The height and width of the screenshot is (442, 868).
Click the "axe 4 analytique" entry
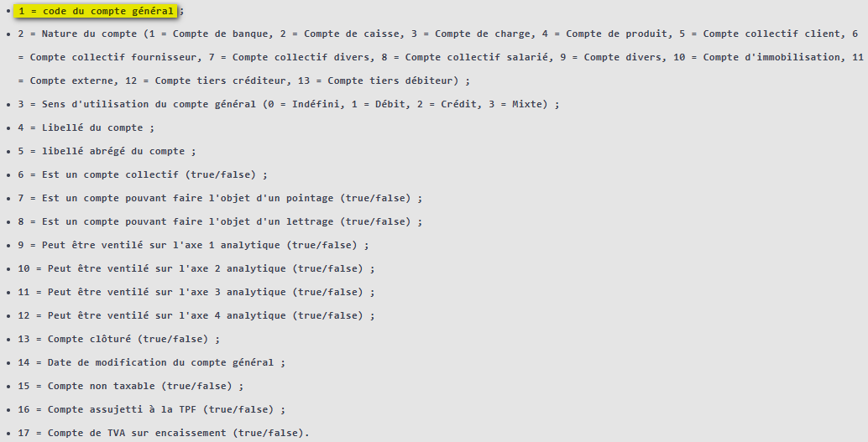tap(196, 316)
